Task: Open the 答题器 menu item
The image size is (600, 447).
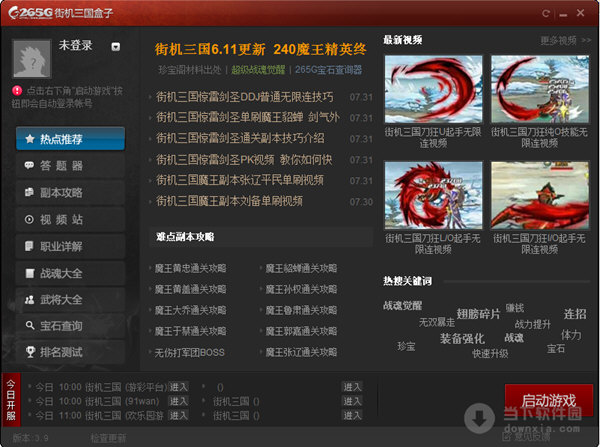Action: click(70, 166)
